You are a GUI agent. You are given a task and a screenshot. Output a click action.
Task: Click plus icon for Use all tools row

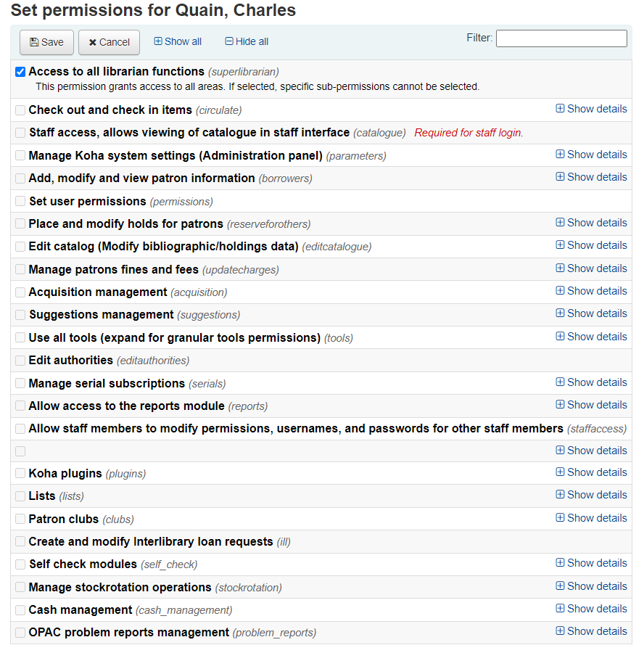point(561,337)
